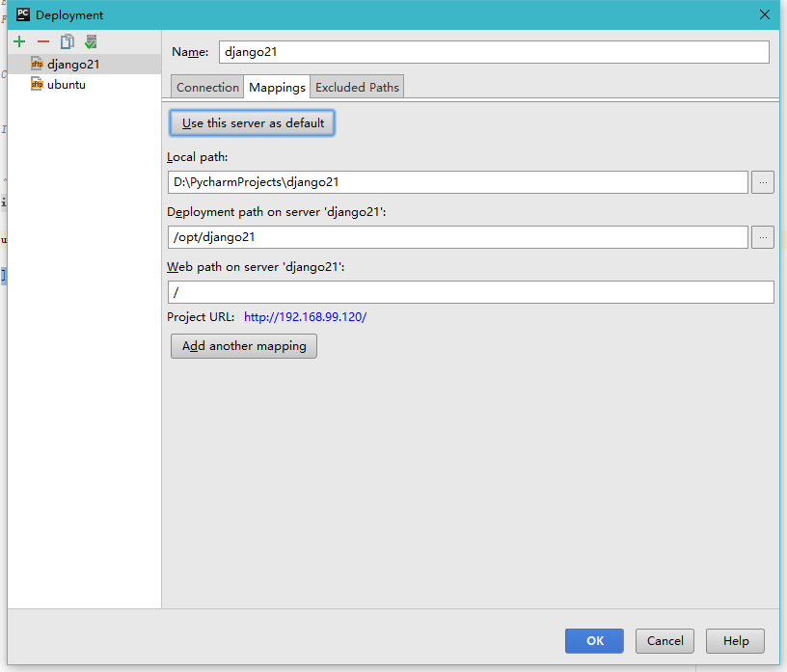
Task: Close the Deployment dialog window
Action: pyautogui.click(x=765, y=14)
